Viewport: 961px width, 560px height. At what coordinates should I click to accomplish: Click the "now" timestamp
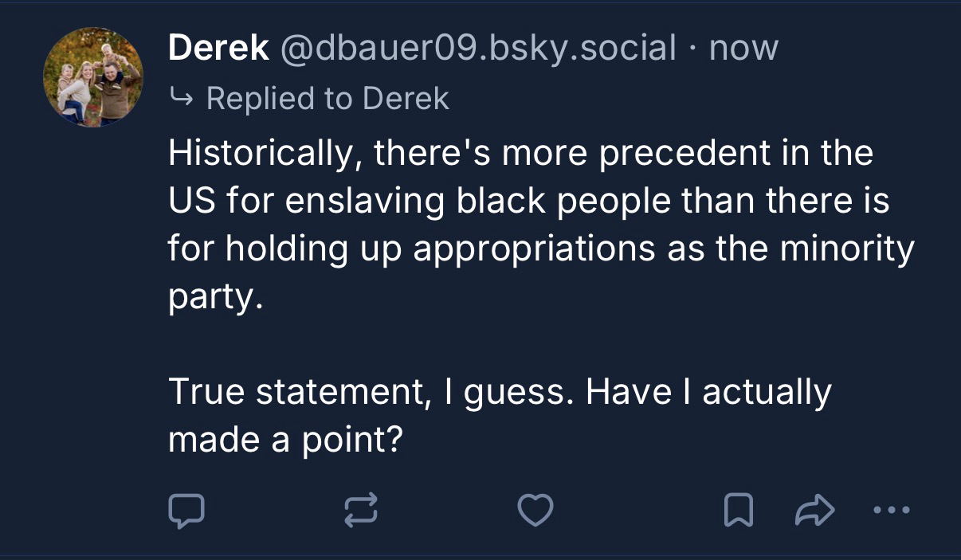(743, 49)
